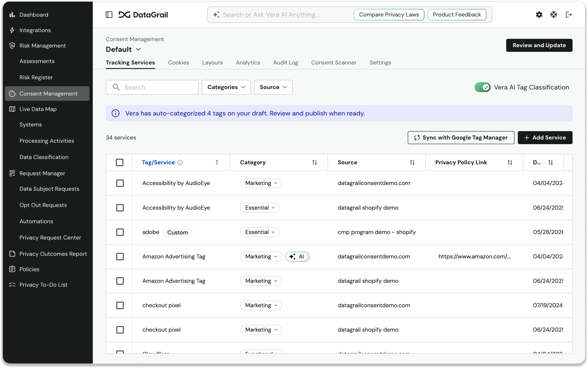
Task: Check Amazon Advertising Tag datagrailconsentdemo.com row
Action: pos(120,256)
